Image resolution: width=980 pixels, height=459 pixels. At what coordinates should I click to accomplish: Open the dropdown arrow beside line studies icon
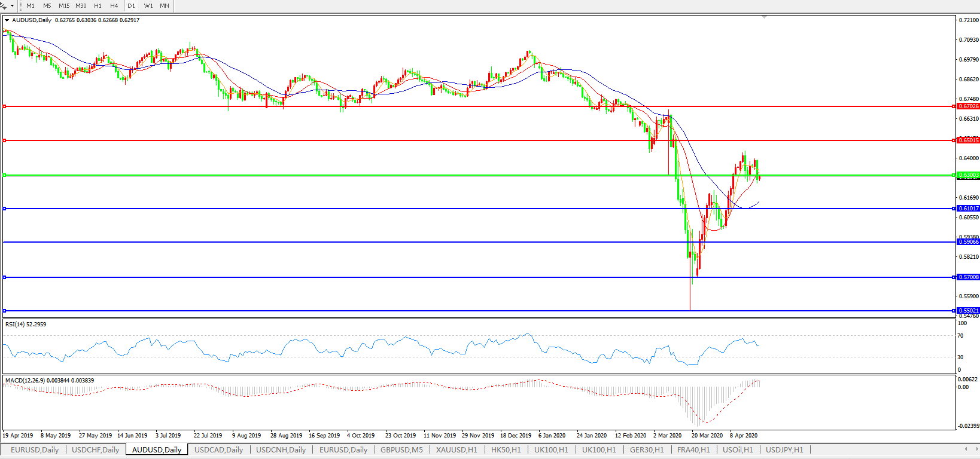(x=12, y=5)
